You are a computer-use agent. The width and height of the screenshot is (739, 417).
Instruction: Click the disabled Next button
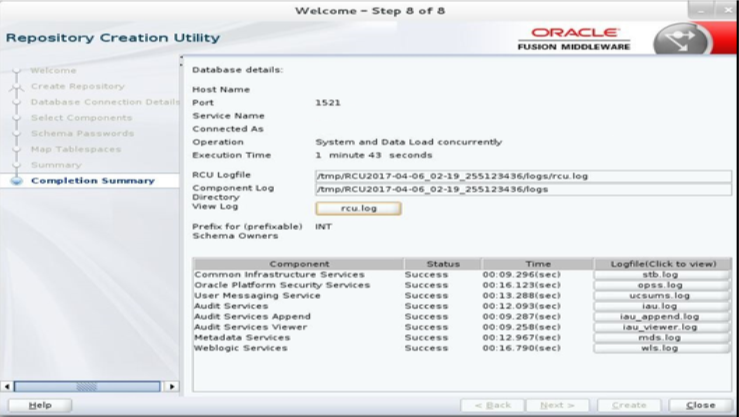tap(558, 405)
